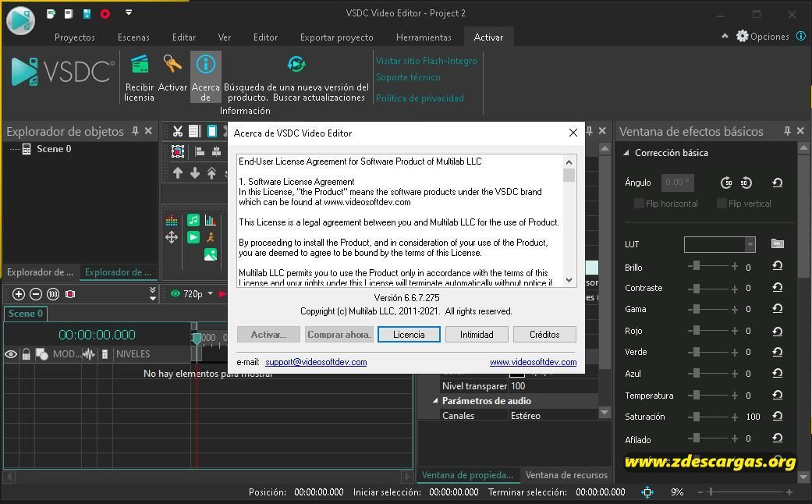Open Exportar proyecto tab
This screenshot has height=504, width=812.
(337, 37)
